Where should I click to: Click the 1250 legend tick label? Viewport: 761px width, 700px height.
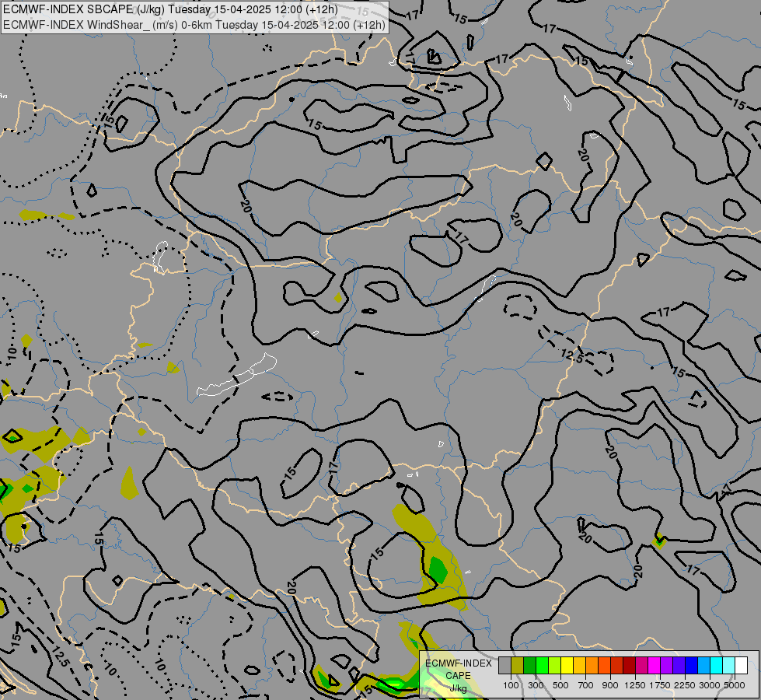[635, 685]
